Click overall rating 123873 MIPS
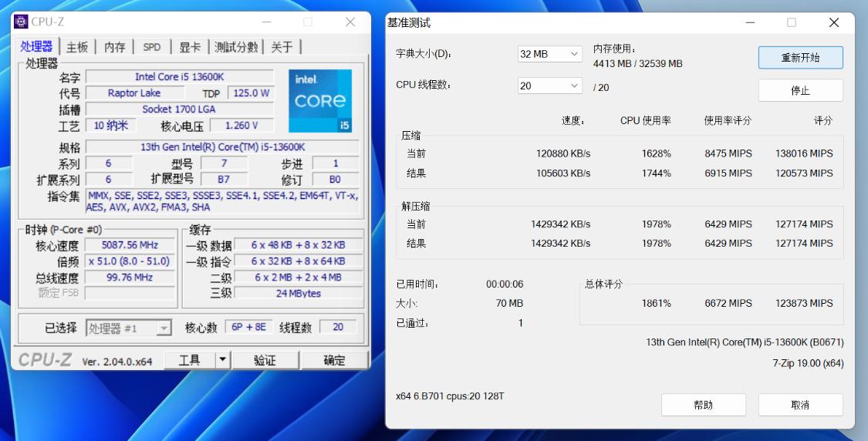This screenshot has width=868, height=441. [x=804, y=303]
